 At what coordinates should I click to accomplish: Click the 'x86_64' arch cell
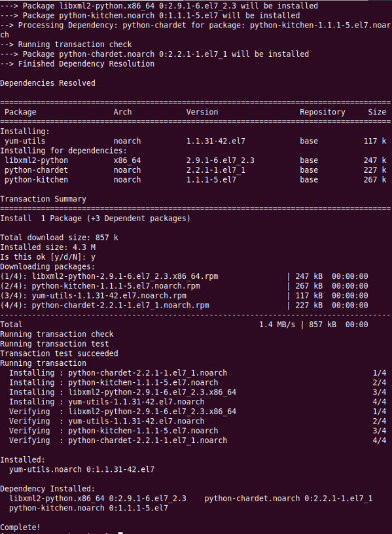click(127, 160)
